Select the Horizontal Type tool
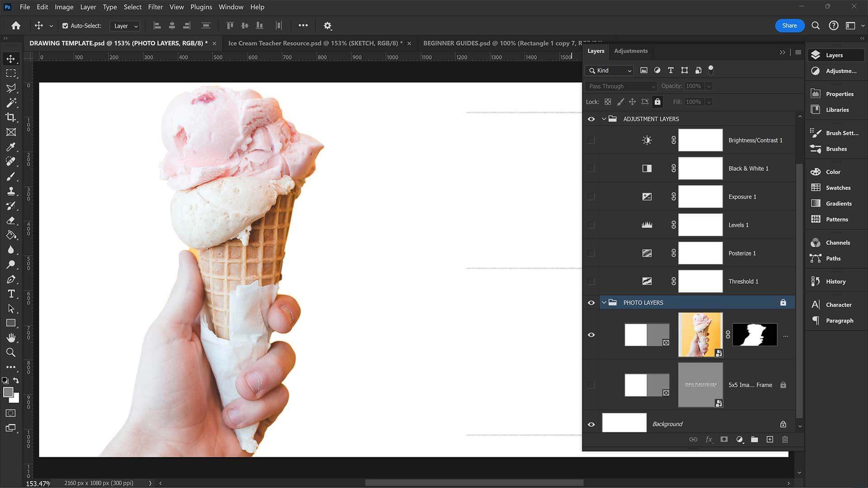Image resolution: width=868 pixels, height=488 pixels. coord(11,294)
